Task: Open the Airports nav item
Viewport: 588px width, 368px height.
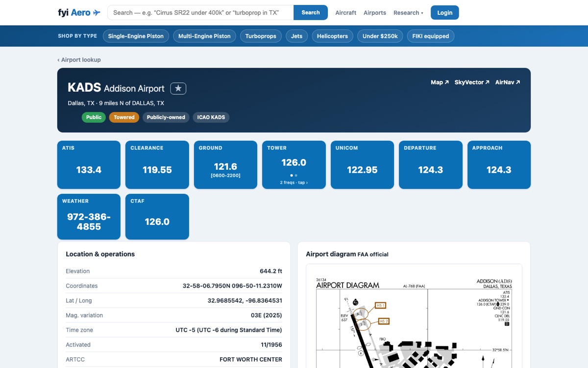Action: pyautogui.click(x=375, y=13)
